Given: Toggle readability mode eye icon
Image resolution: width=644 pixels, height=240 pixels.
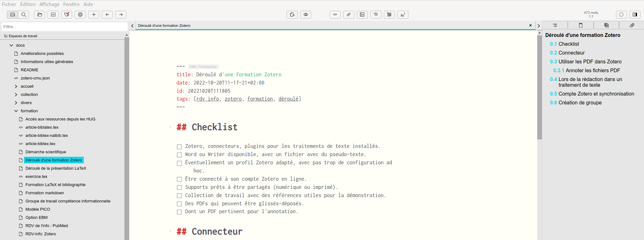Looking at the screenshot, I should 306,15.
